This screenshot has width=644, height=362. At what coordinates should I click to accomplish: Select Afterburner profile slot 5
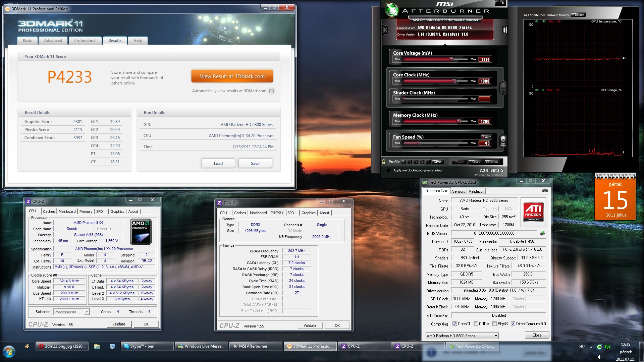[x=428, y=162]
